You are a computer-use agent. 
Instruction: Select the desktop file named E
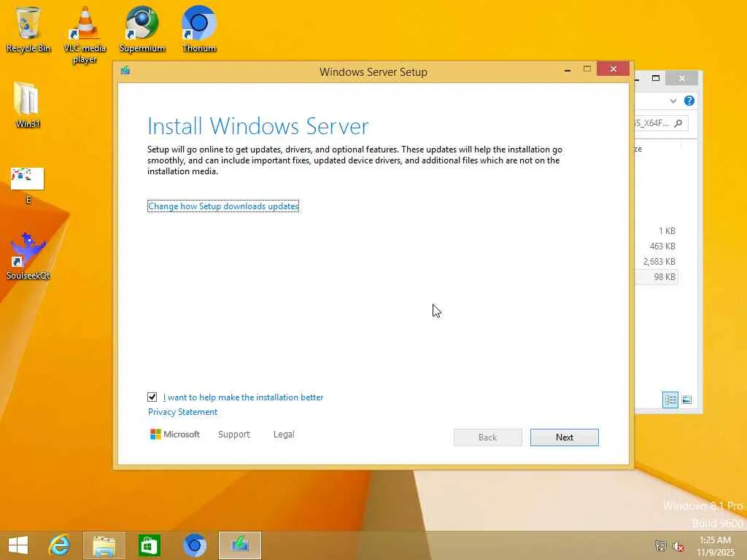coord(28,184)
